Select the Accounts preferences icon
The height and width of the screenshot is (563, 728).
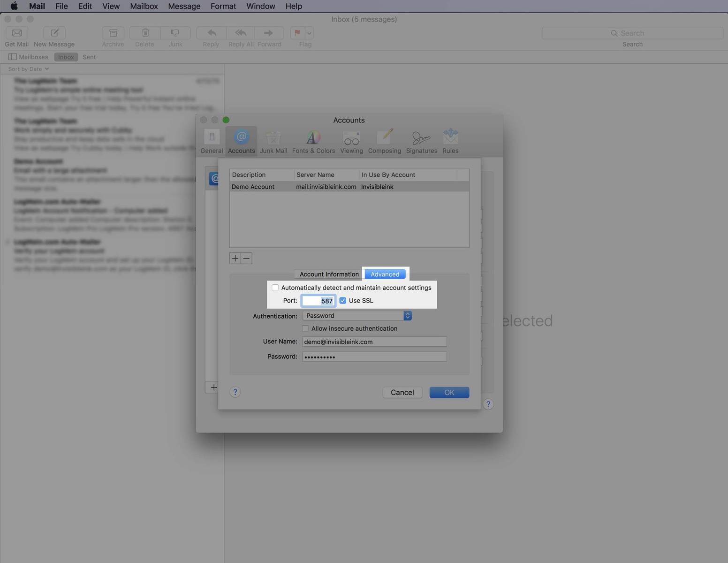point(241,141)
